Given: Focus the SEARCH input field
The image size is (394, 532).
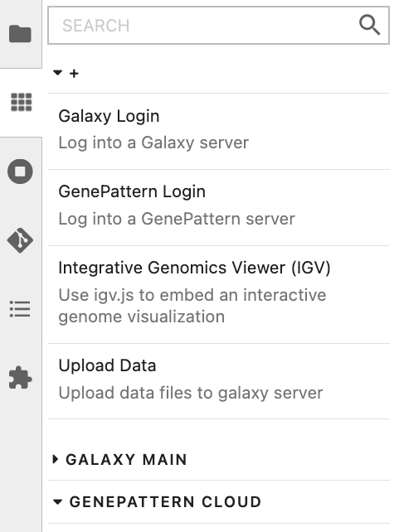Looking at the screenshot, I should [218, 26].
